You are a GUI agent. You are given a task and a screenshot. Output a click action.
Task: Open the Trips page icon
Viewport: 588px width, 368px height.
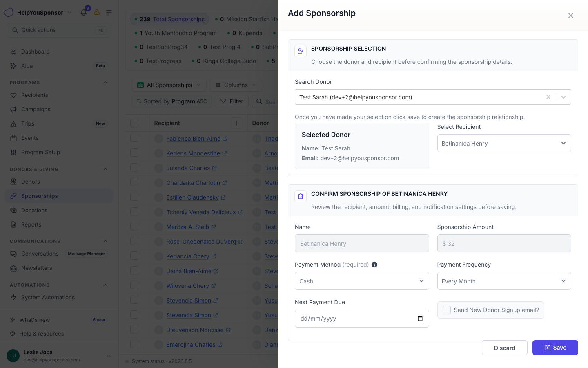[x=13, y=123]
